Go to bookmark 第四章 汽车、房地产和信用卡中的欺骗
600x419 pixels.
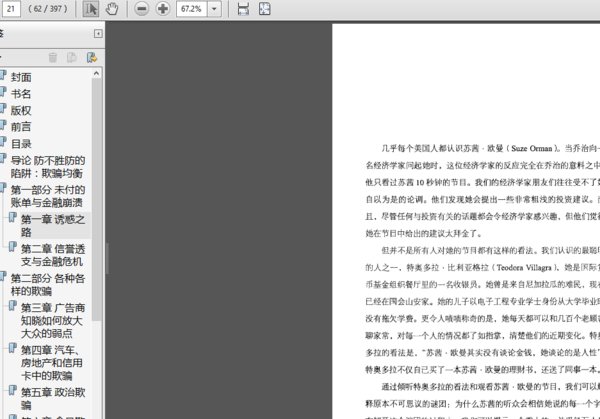tap(53, 363)
